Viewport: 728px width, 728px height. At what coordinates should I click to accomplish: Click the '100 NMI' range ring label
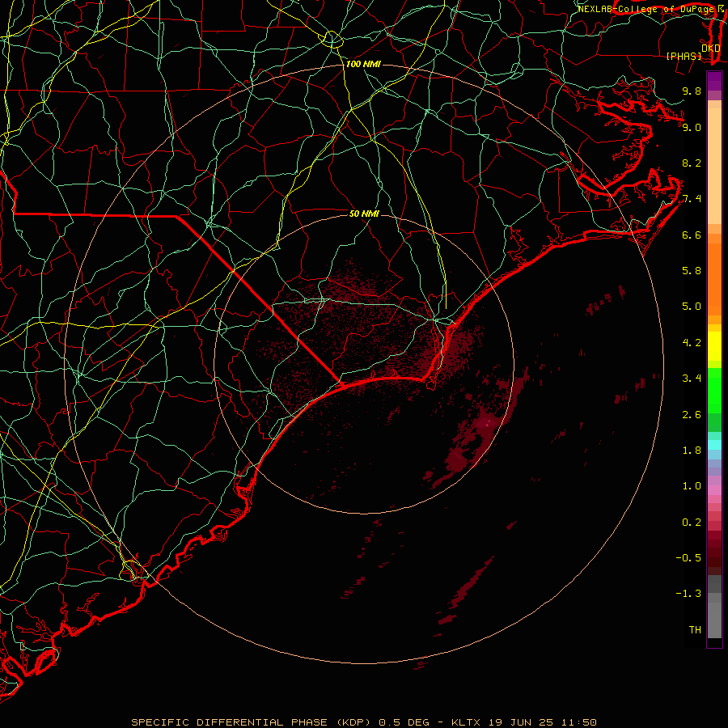click(363, 64)
